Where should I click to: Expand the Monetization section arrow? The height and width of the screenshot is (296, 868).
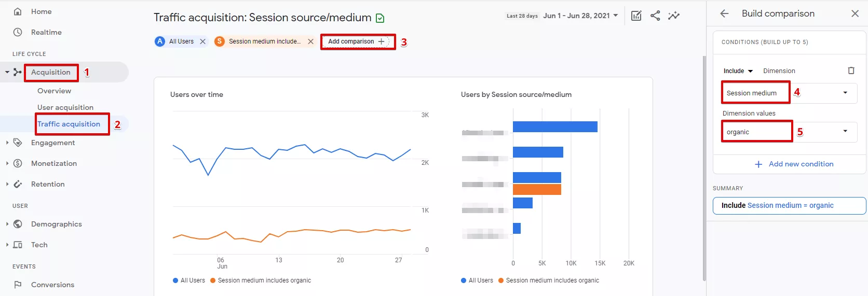7,163
